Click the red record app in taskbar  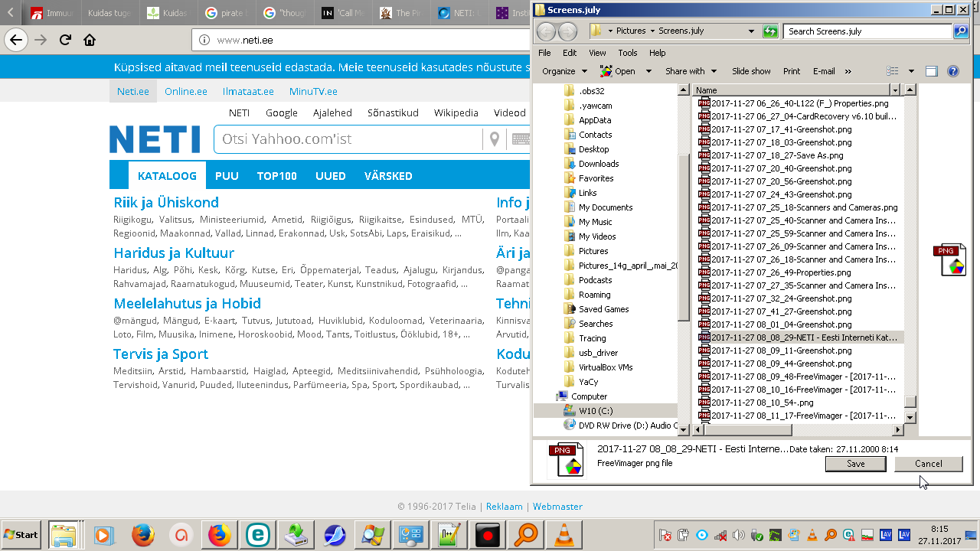pyautogui.click(x=487, y=535)
